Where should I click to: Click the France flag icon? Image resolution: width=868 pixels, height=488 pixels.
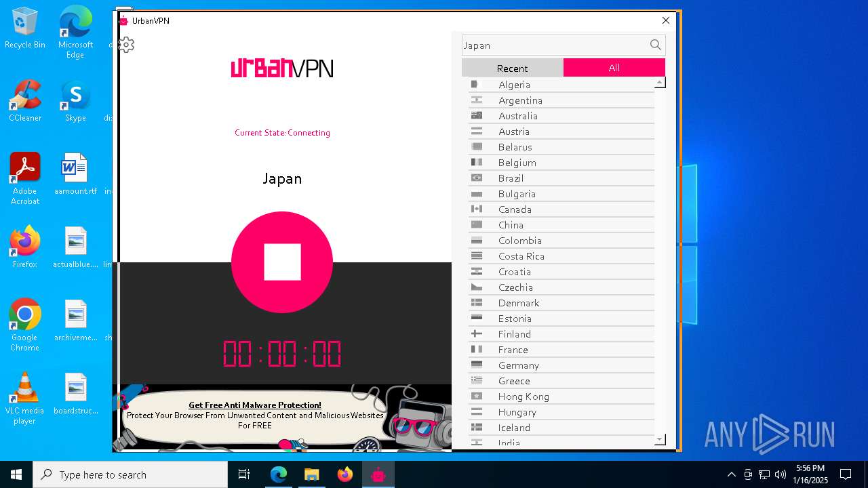477,350
